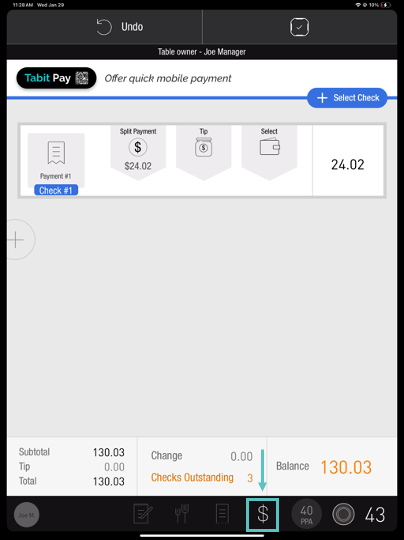Screen dimensions: 404x540
Task: Select the dollar payment tab in bottom bar
Action: pyautogui.click(x=262, y=514)
